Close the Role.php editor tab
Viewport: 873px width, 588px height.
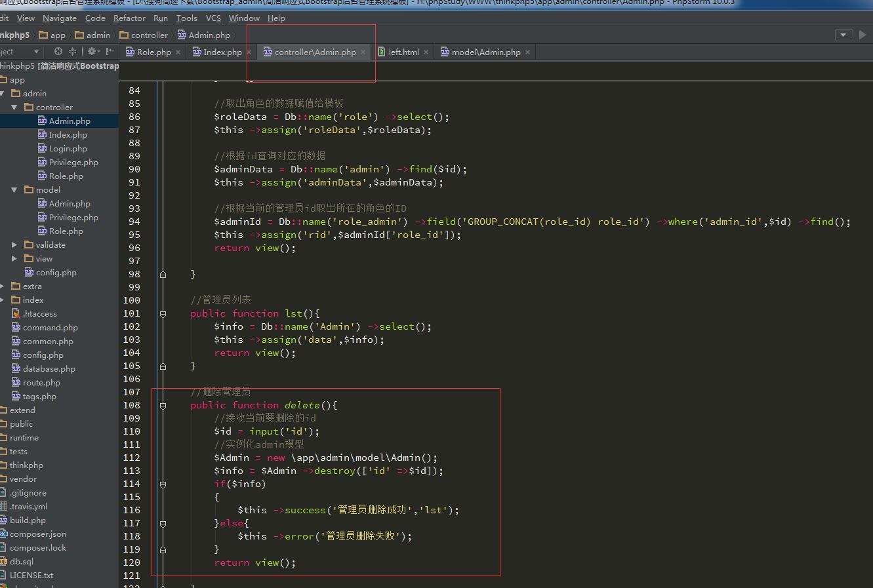178,52
